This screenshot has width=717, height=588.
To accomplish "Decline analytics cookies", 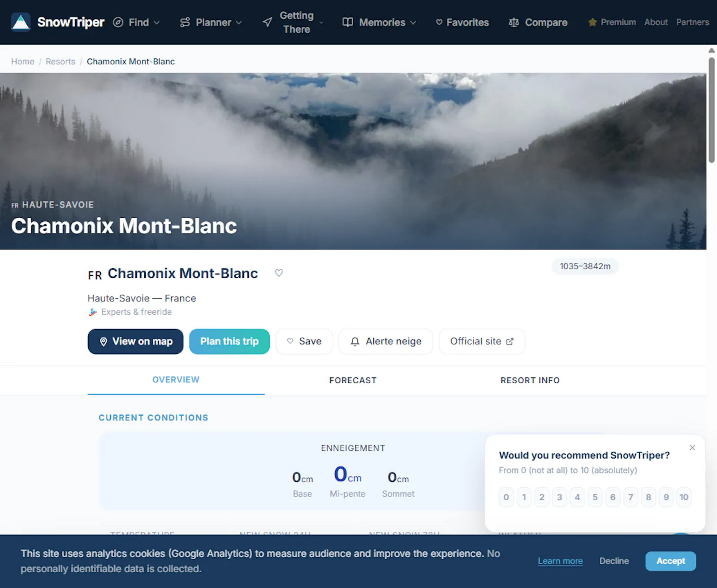I will pos(614,561).
